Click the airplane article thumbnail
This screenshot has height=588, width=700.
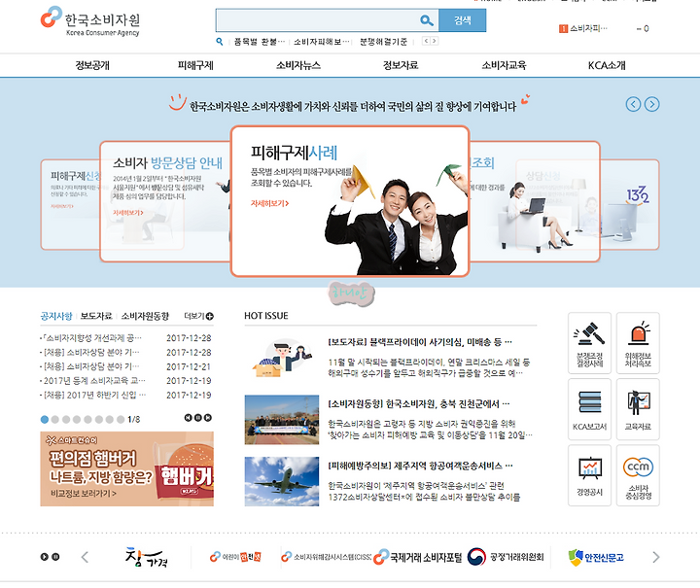(x=282, y=481)
